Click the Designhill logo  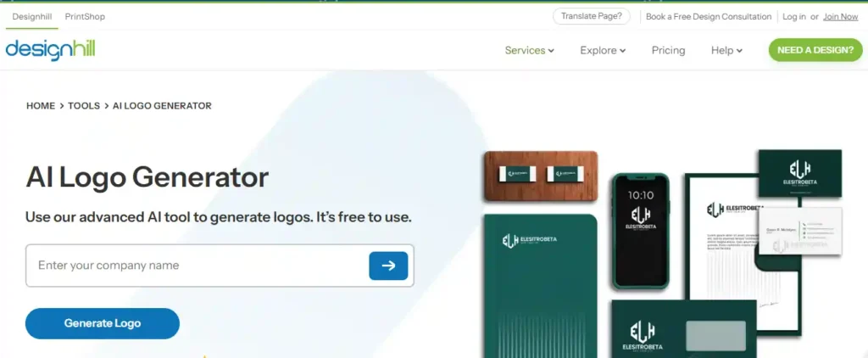tap(50, 50)
